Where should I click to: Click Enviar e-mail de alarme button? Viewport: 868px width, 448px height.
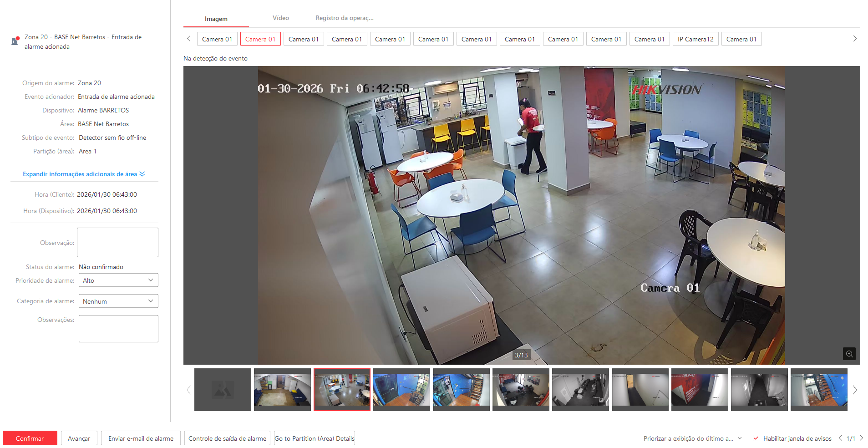pyautogui.click(x=141, y=438)
